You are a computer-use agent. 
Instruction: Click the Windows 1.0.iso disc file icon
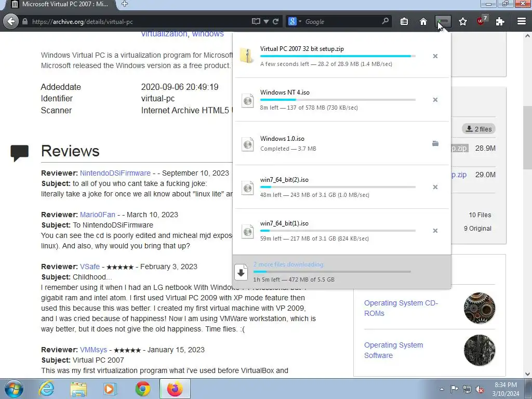(x=248, y=144)
